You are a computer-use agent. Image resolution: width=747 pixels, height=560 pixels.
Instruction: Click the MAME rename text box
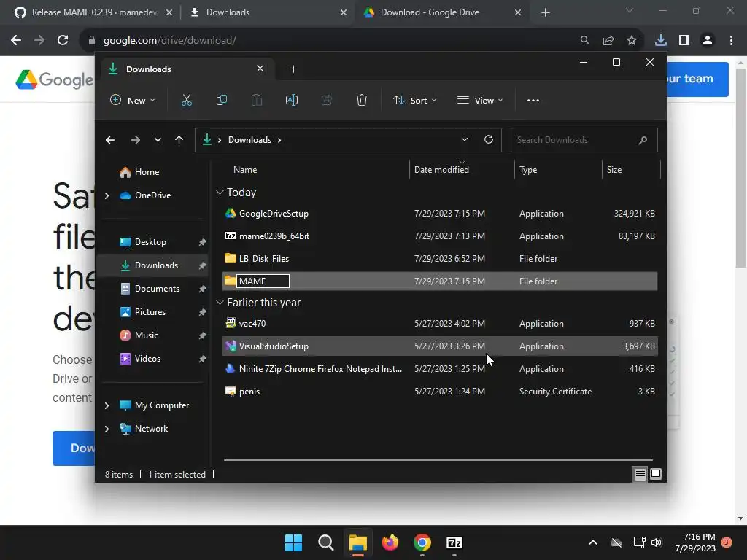point(263,281)
